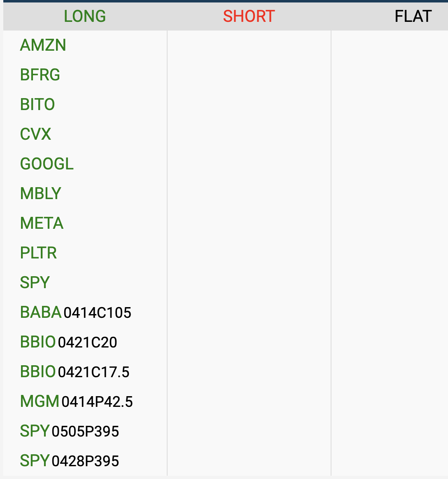Click the MBLY ticker
448x479 pixels.
(41, 194)
